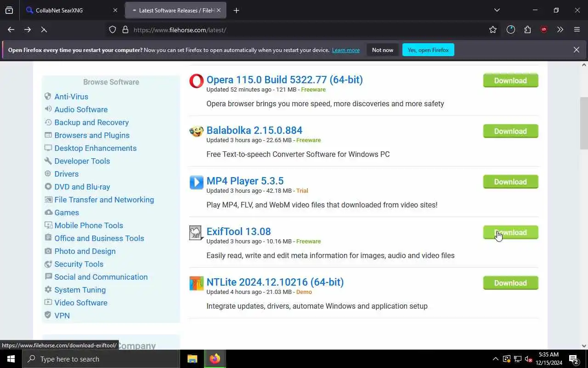Click the page vertical scrollbar thumb
This screenshot has height=368, width=588.
click(x=584, y=123)
